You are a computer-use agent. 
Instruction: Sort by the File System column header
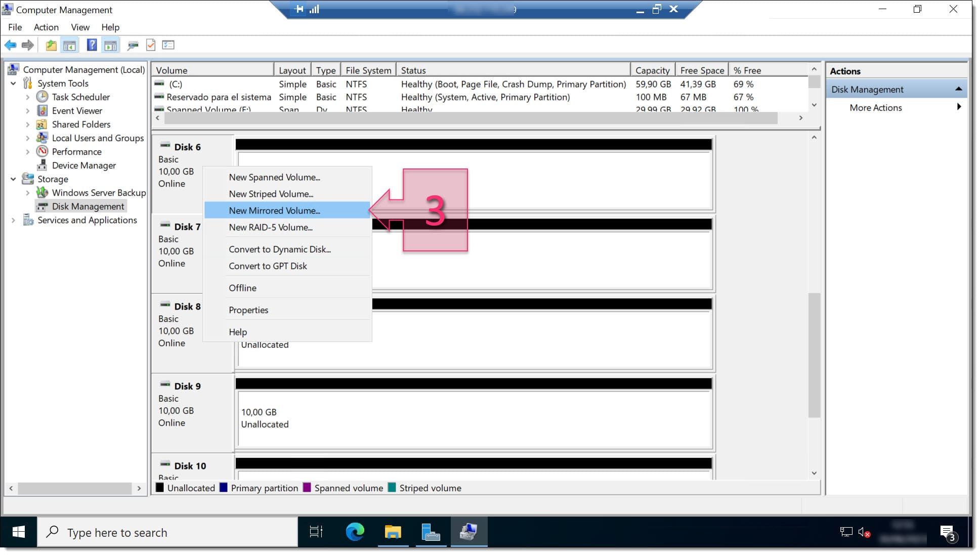(x=368, y=70)
